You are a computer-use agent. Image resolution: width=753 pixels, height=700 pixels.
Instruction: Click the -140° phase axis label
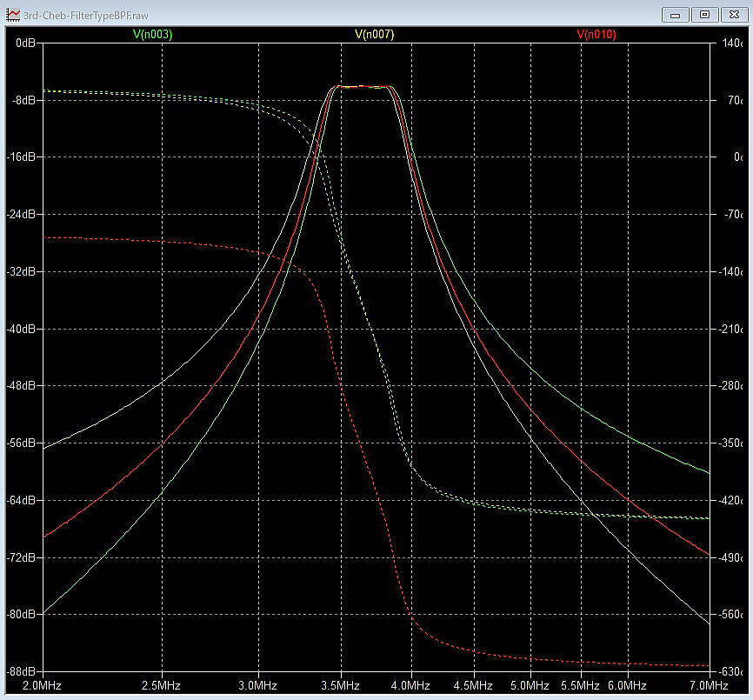click(x=730, y=272)
